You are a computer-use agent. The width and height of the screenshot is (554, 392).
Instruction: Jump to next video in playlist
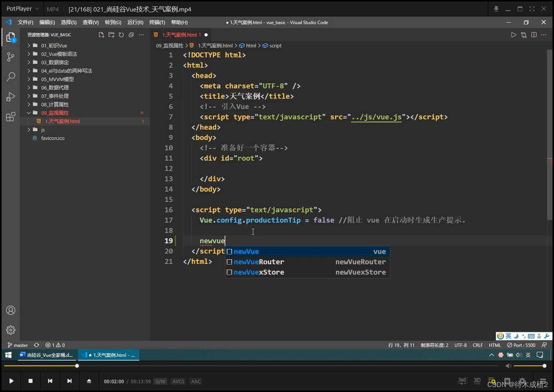point(69,381)
